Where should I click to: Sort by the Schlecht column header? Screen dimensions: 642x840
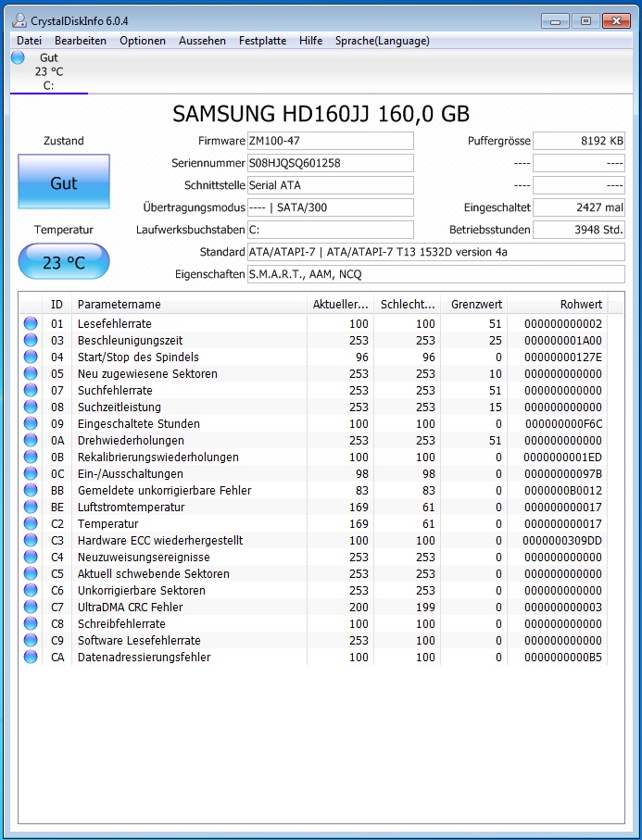(x=408, y=305)
